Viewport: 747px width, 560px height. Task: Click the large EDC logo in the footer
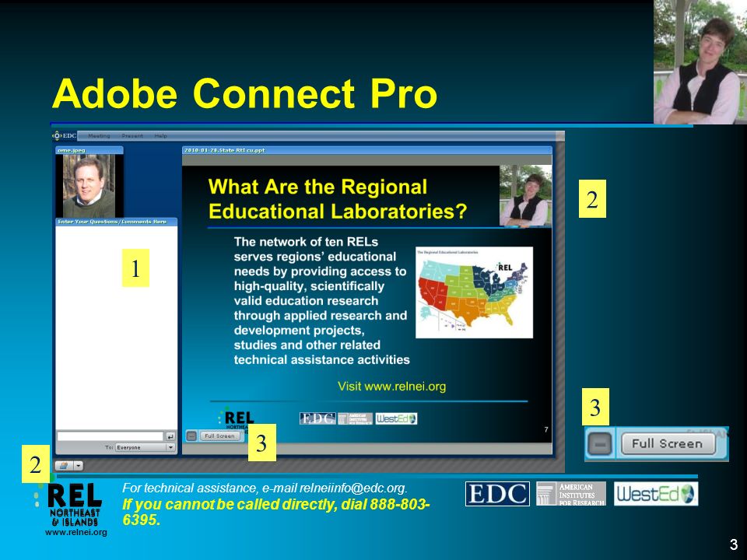coord(497,494)
